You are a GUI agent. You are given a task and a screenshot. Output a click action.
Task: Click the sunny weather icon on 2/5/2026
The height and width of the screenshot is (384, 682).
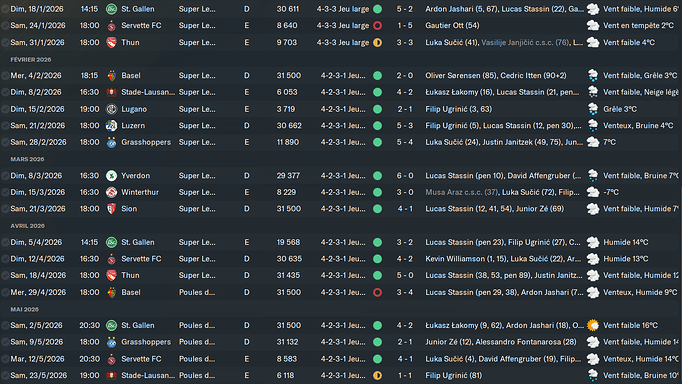592,325
